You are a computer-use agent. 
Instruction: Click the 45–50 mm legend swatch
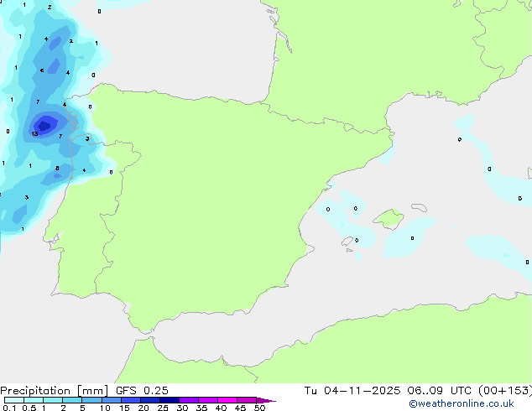[247, 400]
